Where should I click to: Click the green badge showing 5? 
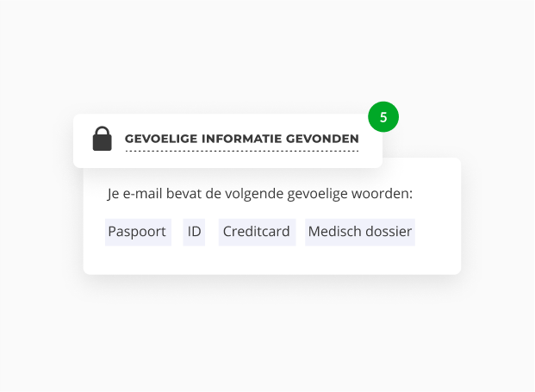point(383,116)
